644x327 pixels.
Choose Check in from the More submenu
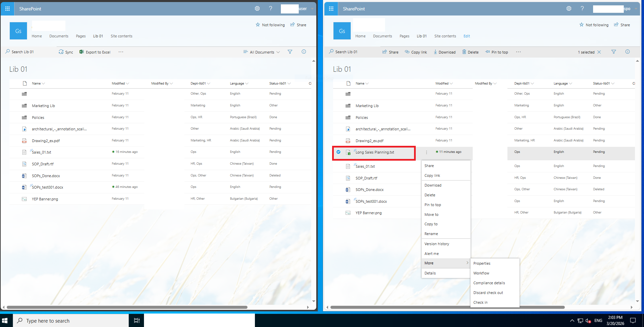point(495,302)
